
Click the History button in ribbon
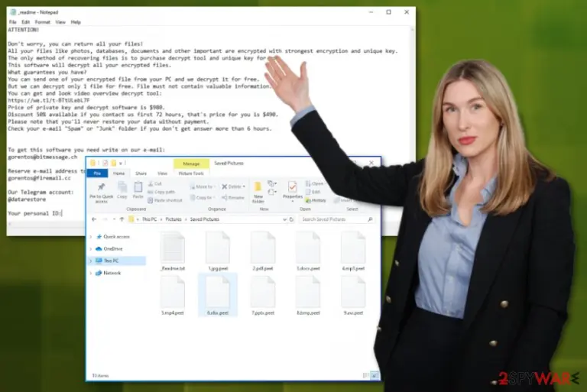click(x=316, y=200)
